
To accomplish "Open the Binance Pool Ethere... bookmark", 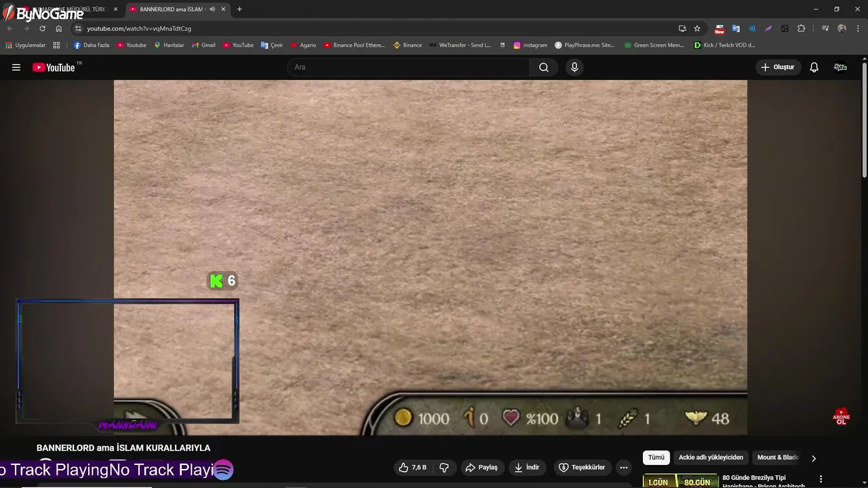I will (x=354, y=45).
